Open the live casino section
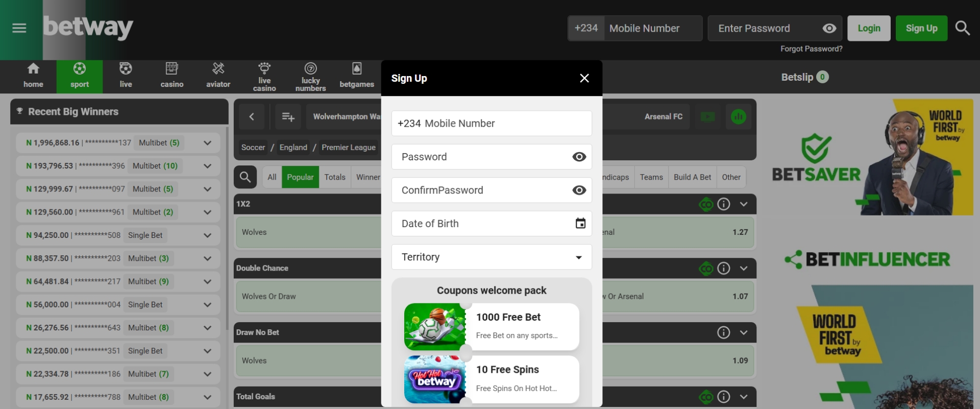 click(264, 77)
